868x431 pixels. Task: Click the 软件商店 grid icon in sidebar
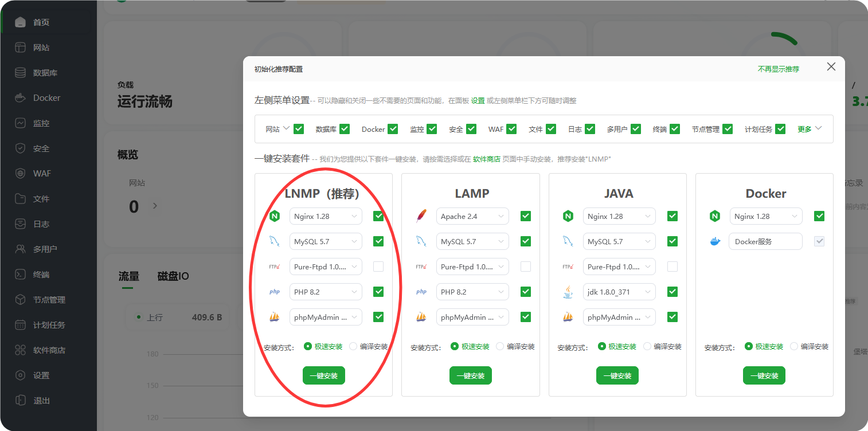click(21, 350)
